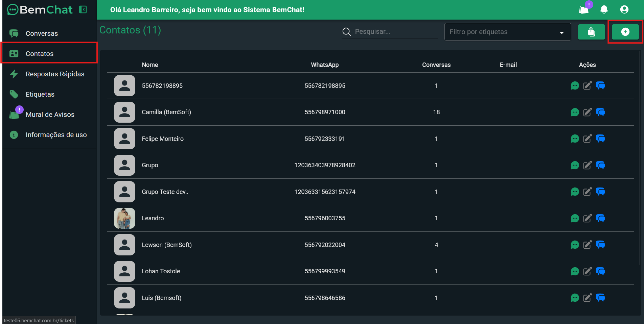The image size is (644, 324).
Task: Click Leandro's profile photo thumbnail
Action: (x=124, y=218)
